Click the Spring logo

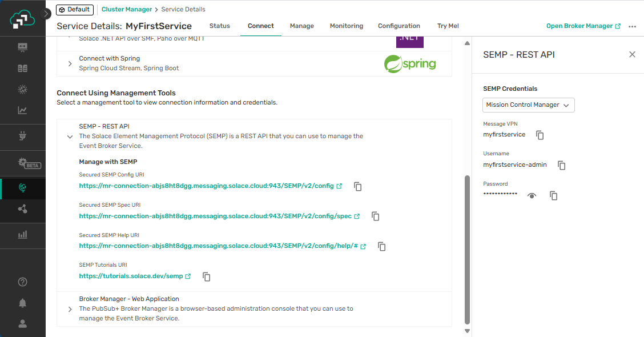410,64
